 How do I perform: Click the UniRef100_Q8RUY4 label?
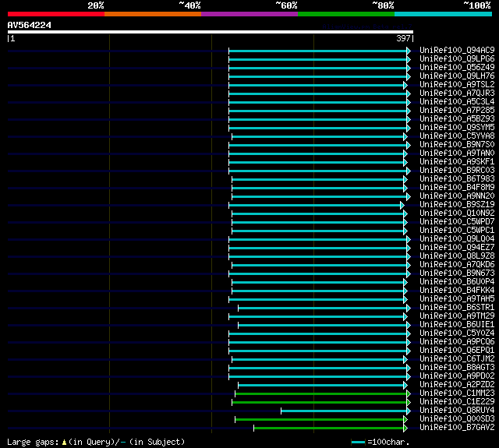pyautogui.click(x=457, y=411)
